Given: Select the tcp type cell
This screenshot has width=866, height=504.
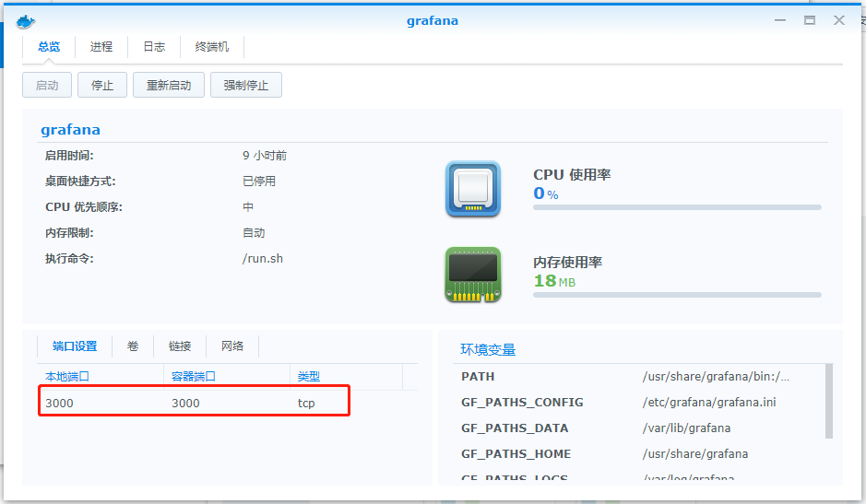Looking at the screenshot, I should point(306,403).
